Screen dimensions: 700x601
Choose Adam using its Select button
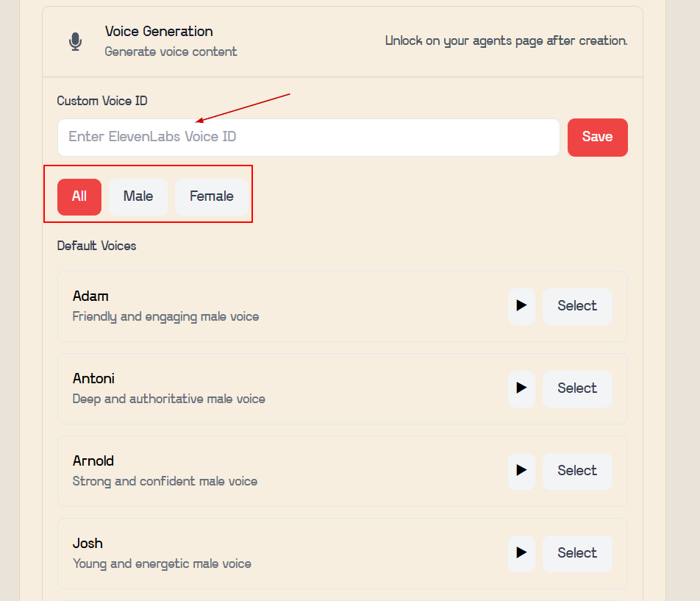coord(577,306)
